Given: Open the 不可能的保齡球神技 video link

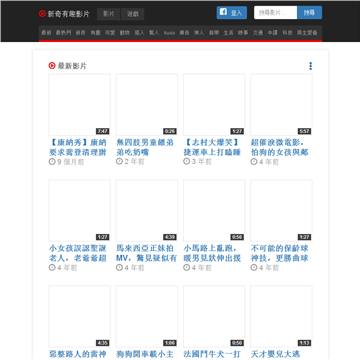Looking at the screenshot, I should (x=280, y=253).
